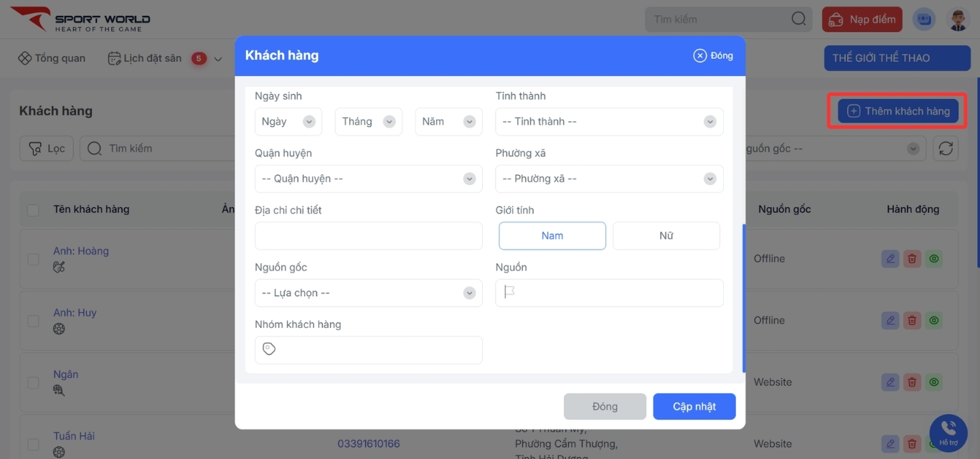The width and height of the screenshot is (980, 459).
Task: Click the grey Đóng button in footer
Action: coord(604,407)
